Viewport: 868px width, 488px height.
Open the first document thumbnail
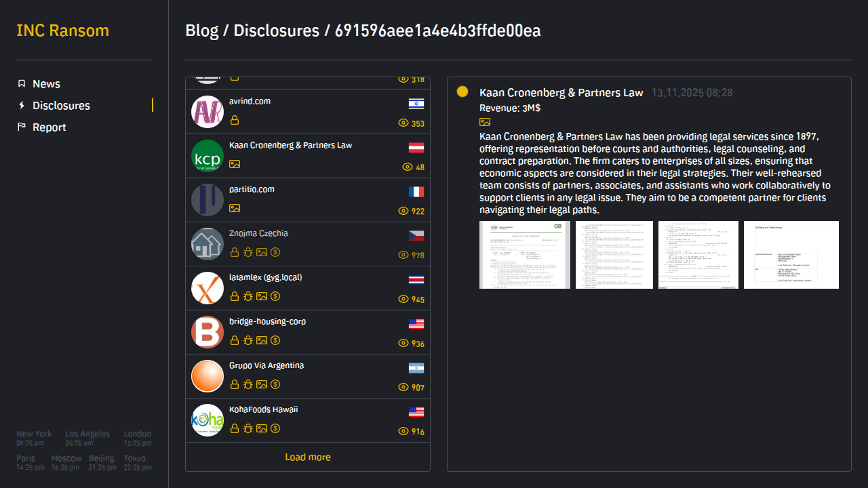525,255
